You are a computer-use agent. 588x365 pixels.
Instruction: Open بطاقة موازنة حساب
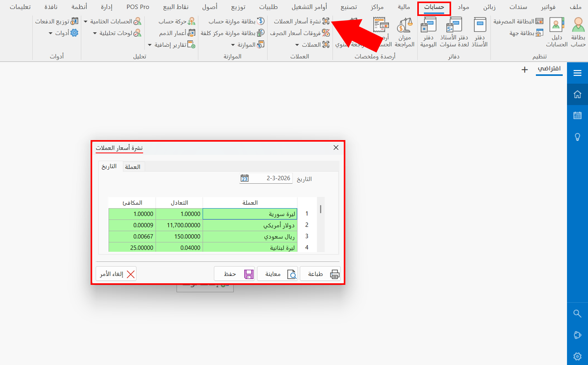click(236, 21)
